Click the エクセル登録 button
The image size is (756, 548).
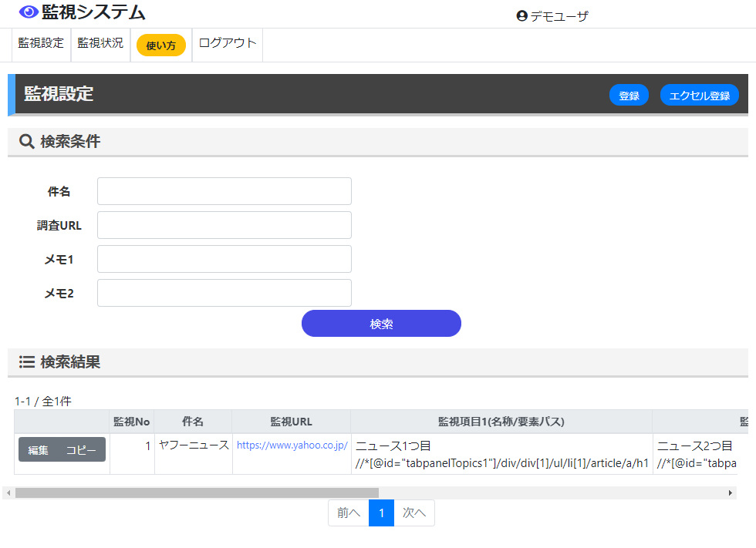click(699, 96)
